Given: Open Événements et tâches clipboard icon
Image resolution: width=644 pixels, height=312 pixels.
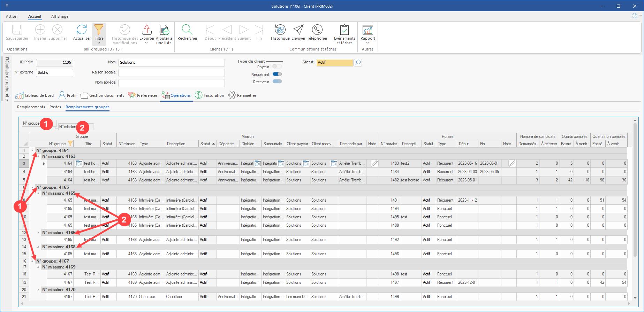Looking at the screenshot, I should click(x=344, y=30).
